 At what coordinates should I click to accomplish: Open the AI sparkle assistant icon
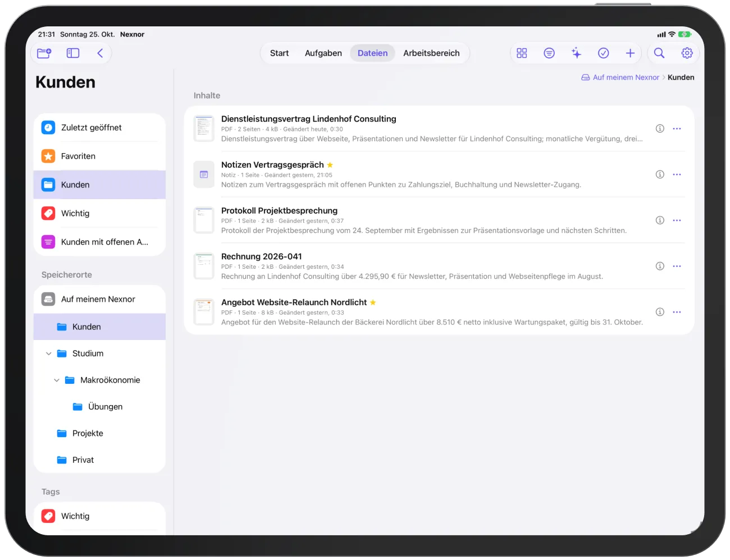pyautogui.click(x=576, y=53)
